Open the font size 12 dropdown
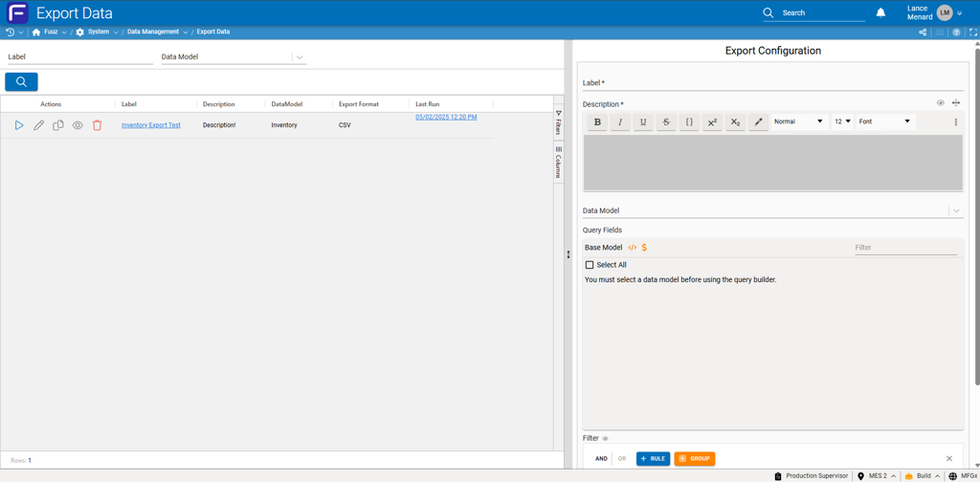Image resolution: width=980 pixels, height=482 pixels. [x=841, y=122]
